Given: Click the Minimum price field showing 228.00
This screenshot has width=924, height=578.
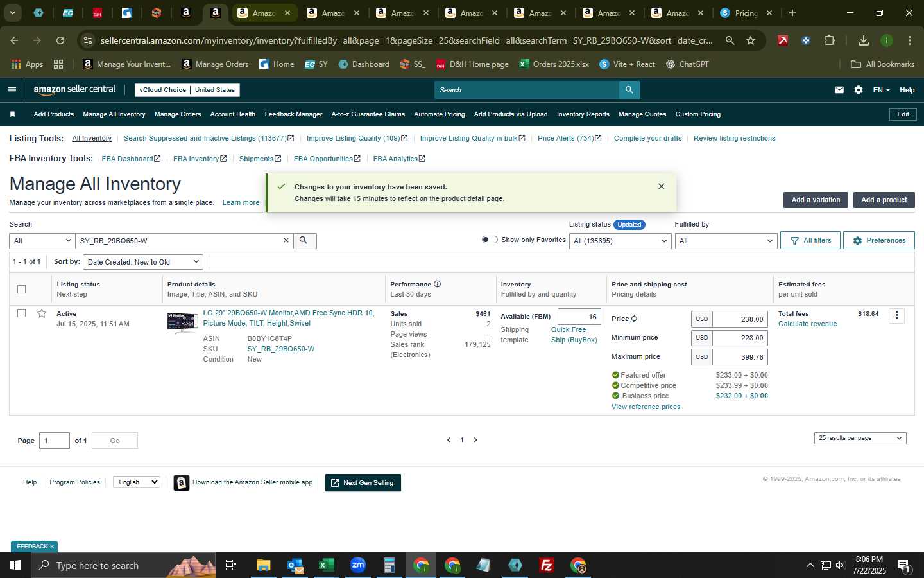Looking at the screenshot, I should 740,338.
